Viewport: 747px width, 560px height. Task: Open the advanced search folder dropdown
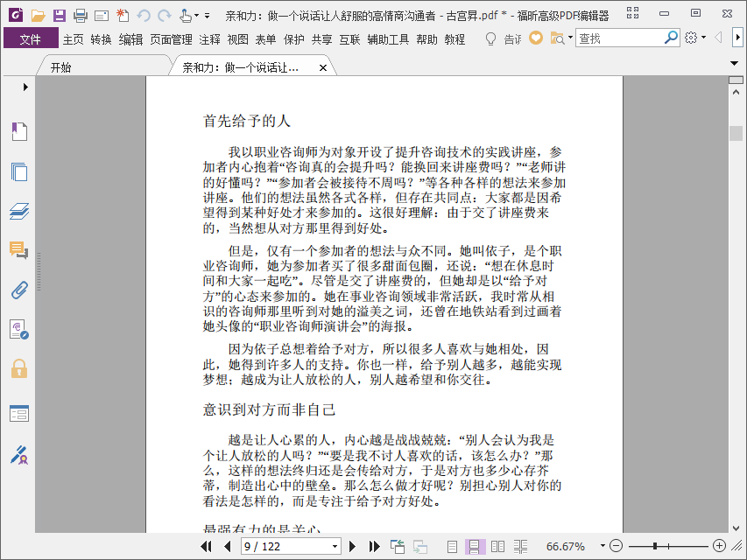click(571, 38)
